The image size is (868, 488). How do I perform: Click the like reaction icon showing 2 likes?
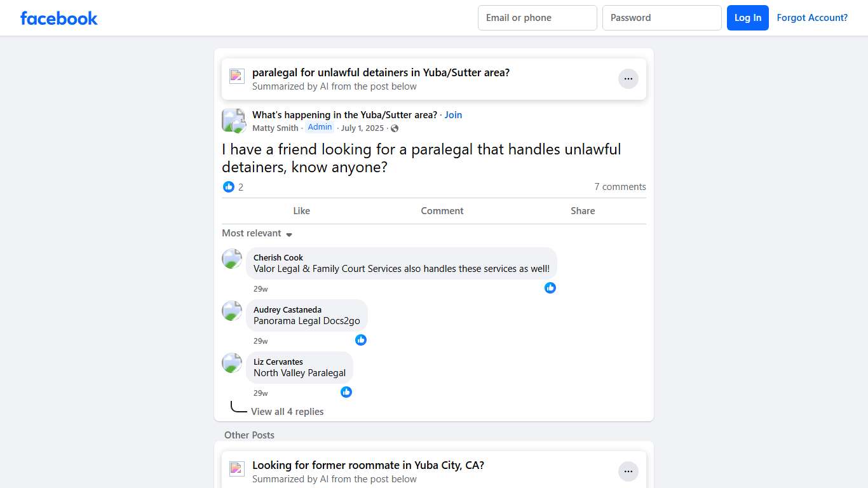[229, 187]
